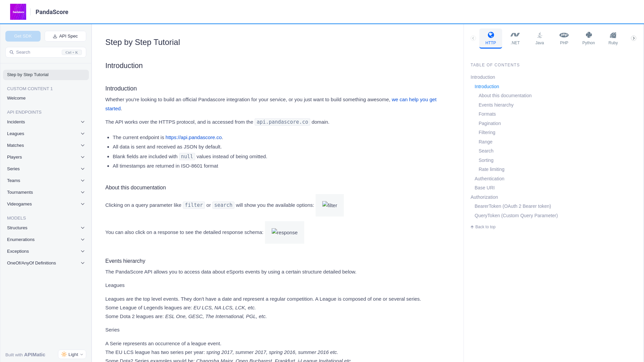The width and height of the screenshot is (644, 362).
Task: Expand the Teams section
Action: coord(46,181)
